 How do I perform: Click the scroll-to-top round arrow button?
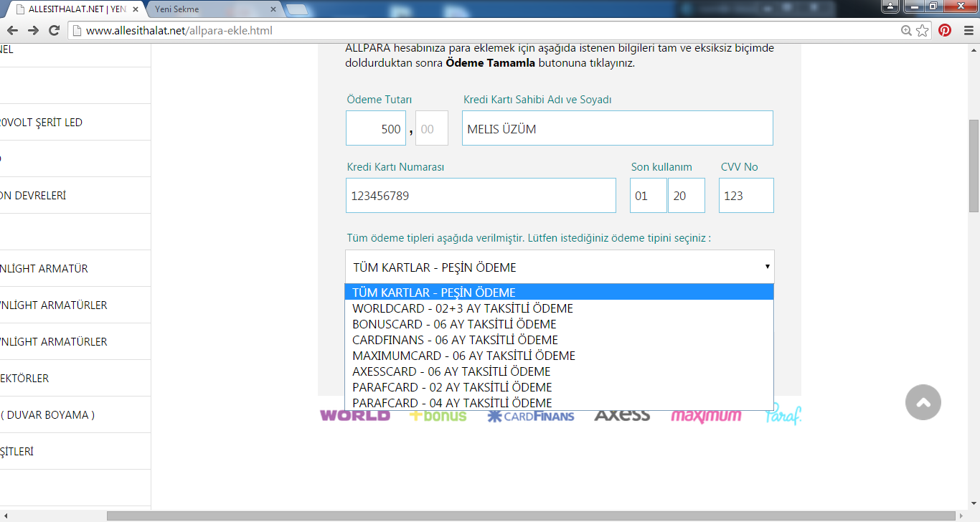coord(923,402)
